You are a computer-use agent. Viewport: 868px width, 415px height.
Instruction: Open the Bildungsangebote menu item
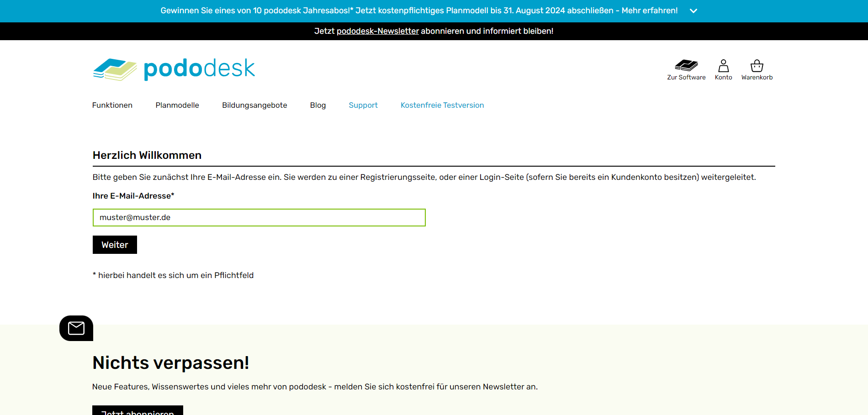click(x=254, y=105)
